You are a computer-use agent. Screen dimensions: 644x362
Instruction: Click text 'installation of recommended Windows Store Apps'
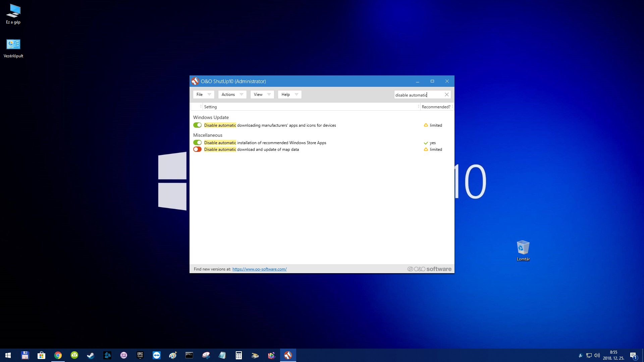[x=281, y=143]
